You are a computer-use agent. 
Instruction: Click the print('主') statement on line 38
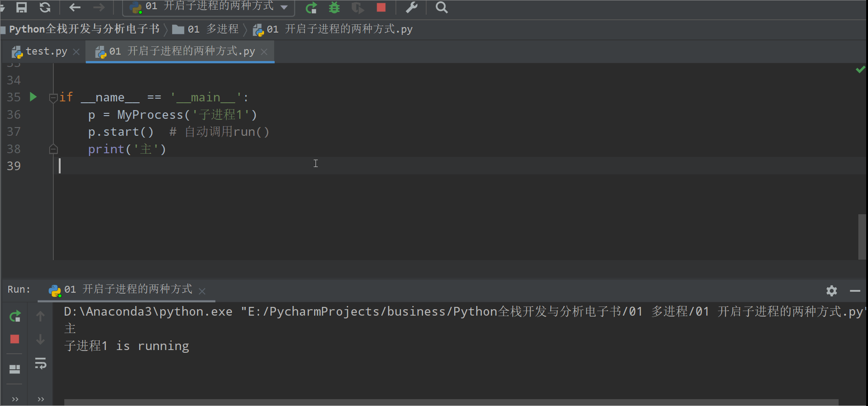pos(127,149)
